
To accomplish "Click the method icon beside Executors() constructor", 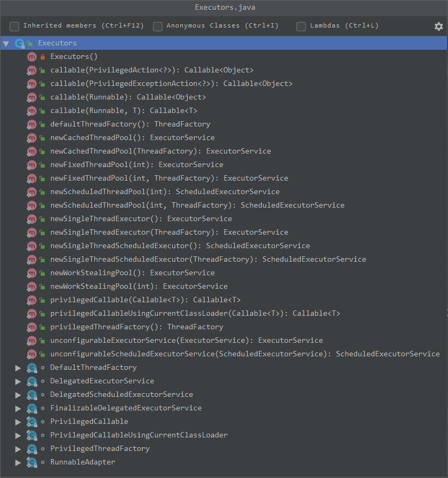I will pyautogui.click(x=31, y=57).
